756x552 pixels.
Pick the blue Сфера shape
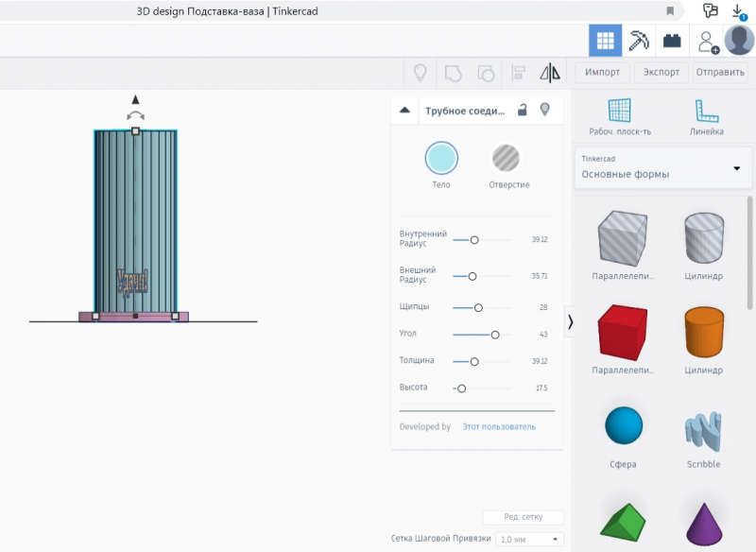click(624, 425)
